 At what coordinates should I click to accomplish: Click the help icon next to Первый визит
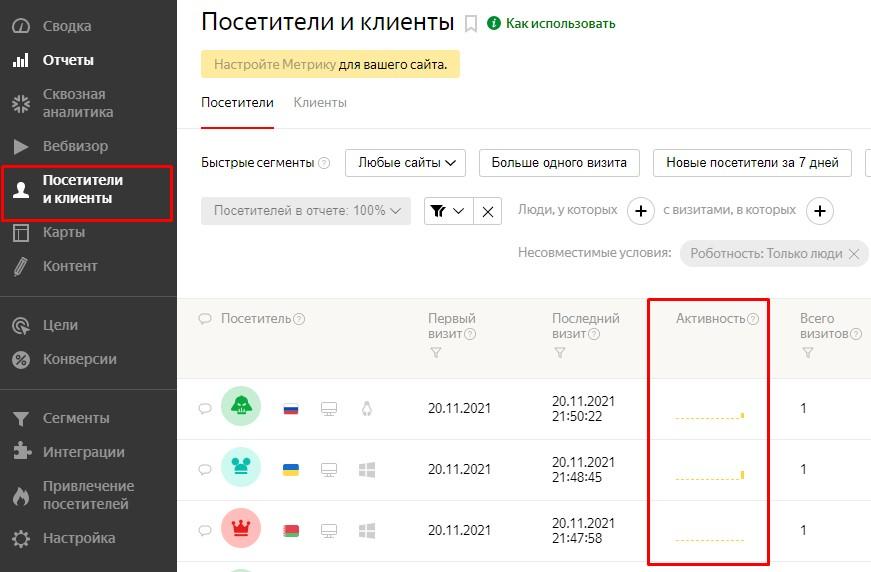pos(470,334)
